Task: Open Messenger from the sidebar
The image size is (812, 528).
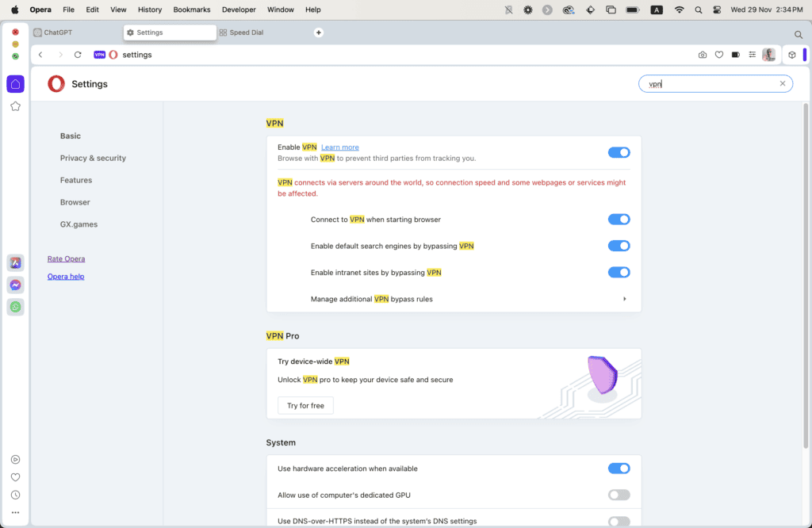Action: click(15, 285)
